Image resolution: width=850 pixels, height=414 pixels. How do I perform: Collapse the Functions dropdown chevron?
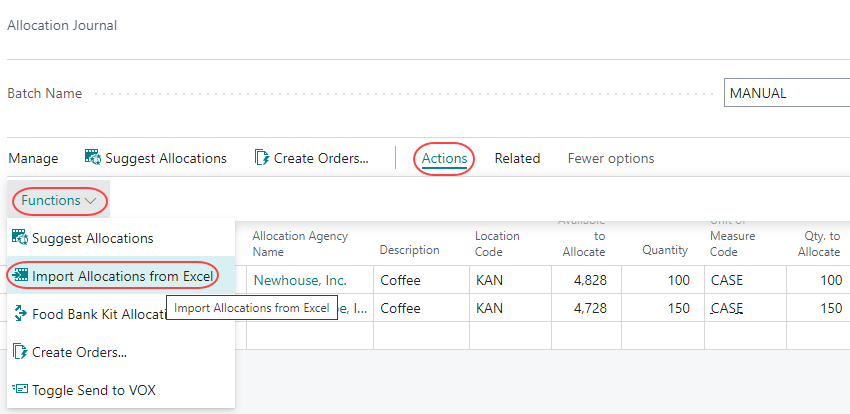(92, 201)
